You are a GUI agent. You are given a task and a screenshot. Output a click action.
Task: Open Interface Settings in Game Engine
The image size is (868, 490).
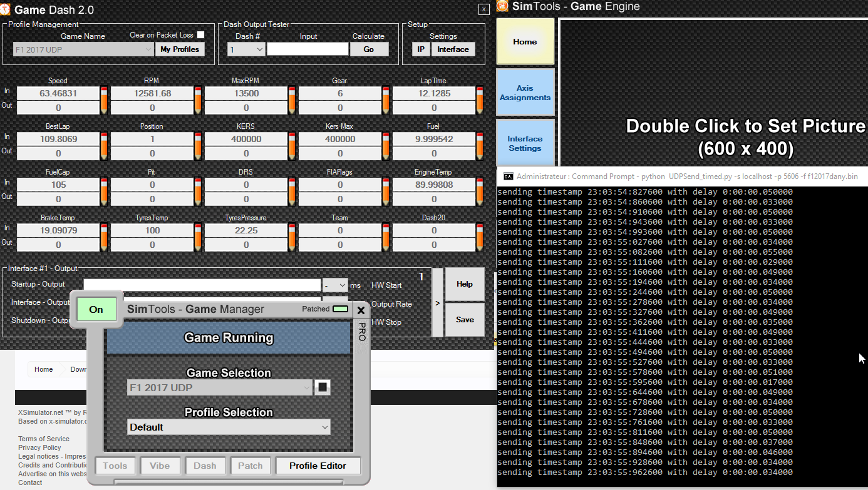pyautogui.click(x=525, y=143)
